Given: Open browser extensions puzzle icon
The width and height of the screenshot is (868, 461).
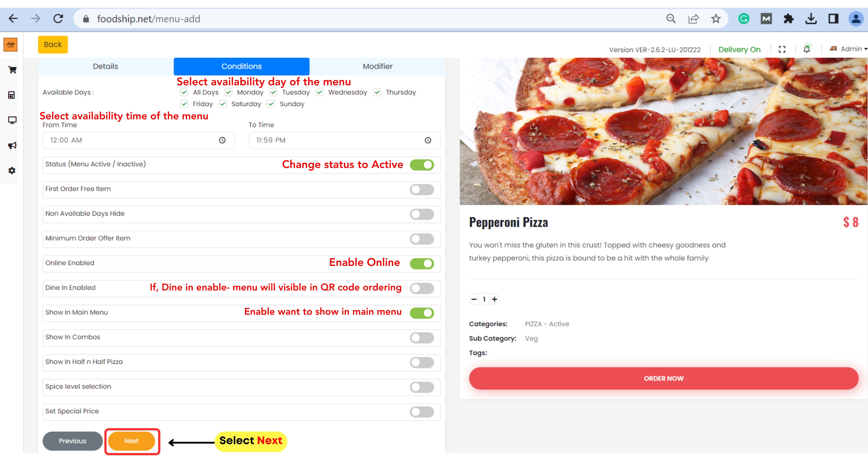Looking at the screenshot, I should (788, 19).
